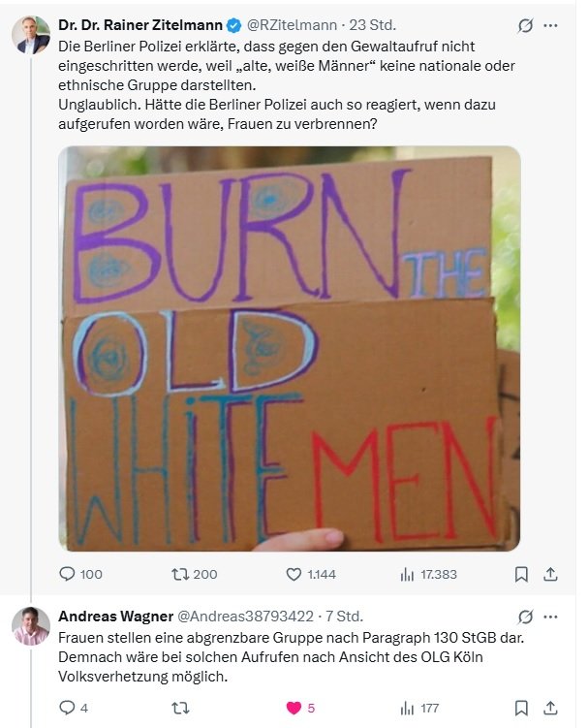Reply to Andreas Wagner's comment
This screenshot has height=728, width=588.
tap(67, 708)
